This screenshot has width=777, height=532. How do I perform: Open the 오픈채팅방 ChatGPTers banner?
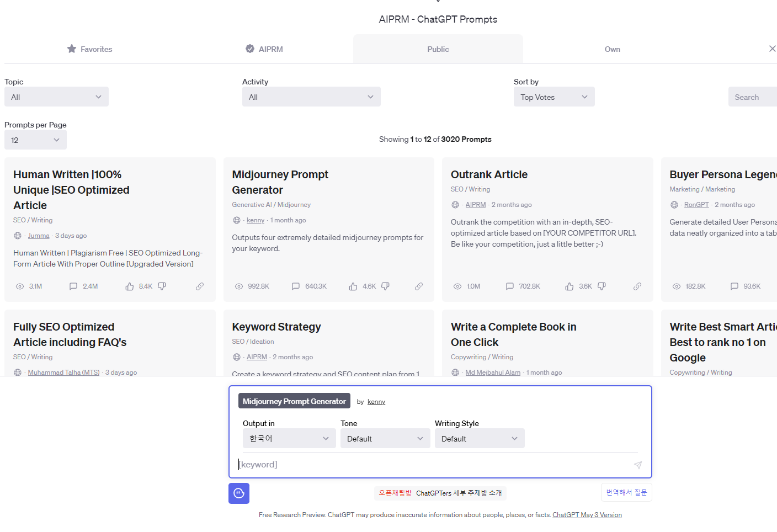440,493
